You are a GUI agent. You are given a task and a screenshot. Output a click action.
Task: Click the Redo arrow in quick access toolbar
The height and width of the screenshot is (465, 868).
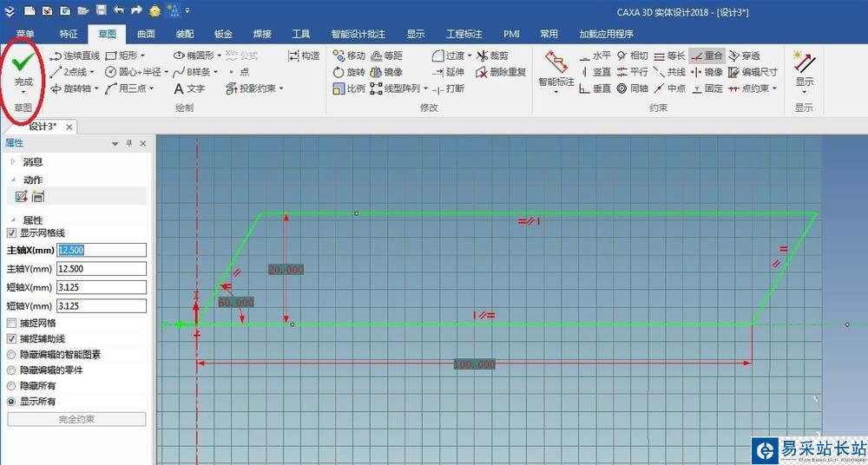[136, 10]
